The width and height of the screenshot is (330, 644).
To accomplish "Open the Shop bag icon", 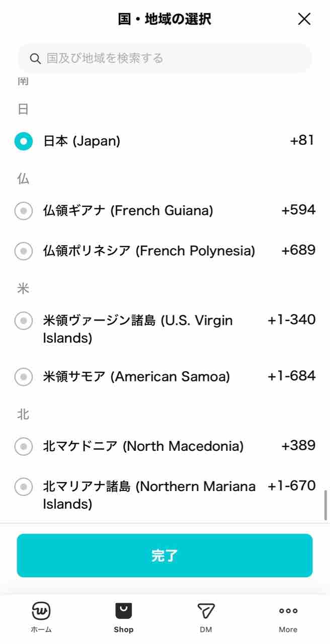I will point(123,611).
